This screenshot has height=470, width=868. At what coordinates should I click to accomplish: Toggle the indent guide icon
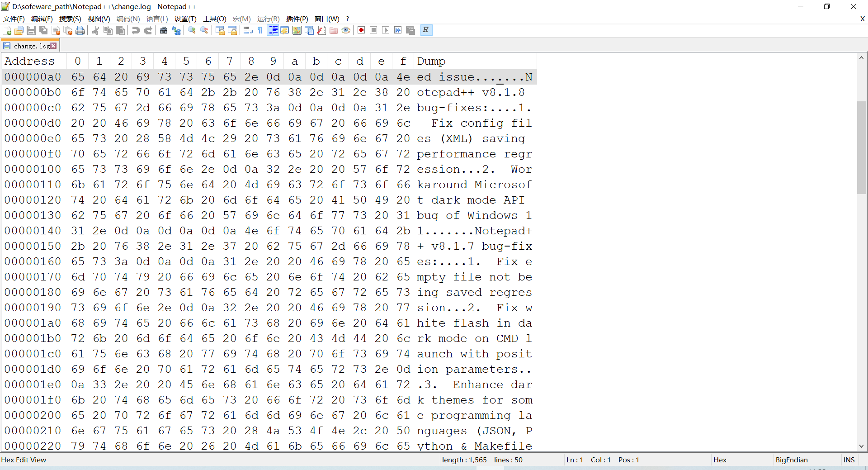[x=273, y=30]
